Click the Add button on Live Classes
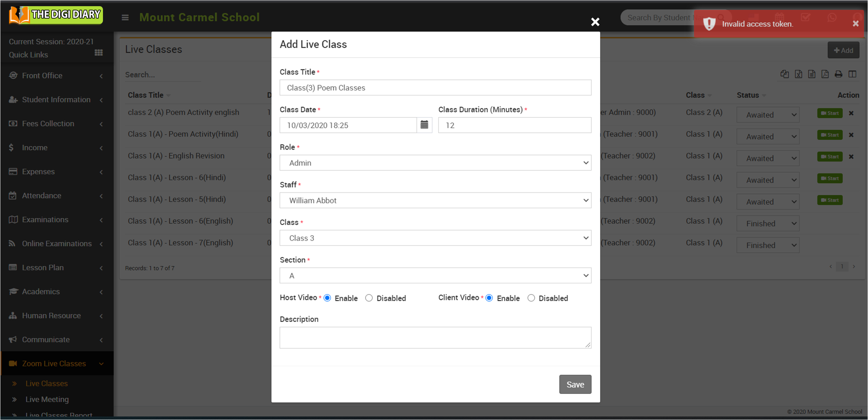The image size is (868, 420). (x=843, y=50)
